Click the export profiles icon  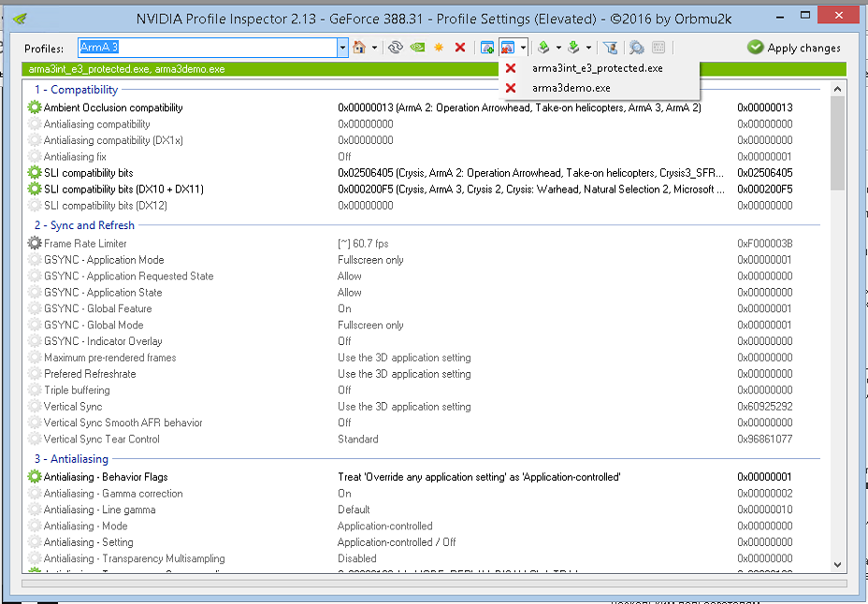pyautogui.click(x=543, y=48)
